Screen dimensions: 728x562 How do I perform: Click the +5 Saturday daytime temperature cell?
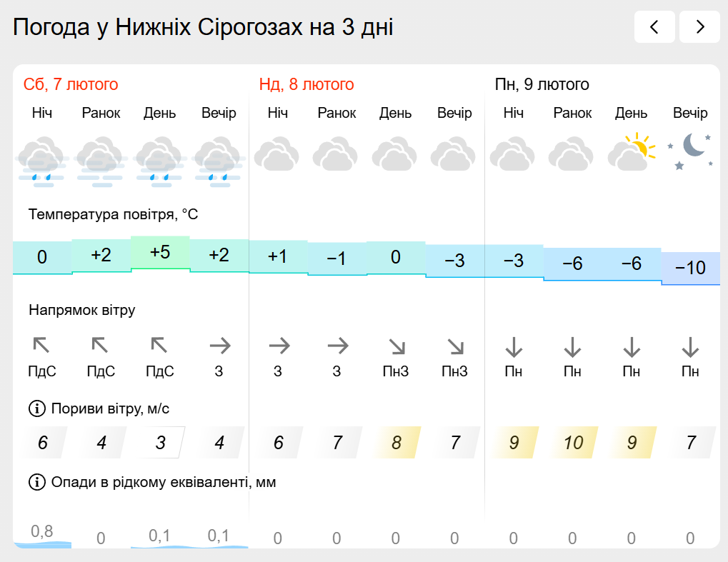click(x=160, y=253)
